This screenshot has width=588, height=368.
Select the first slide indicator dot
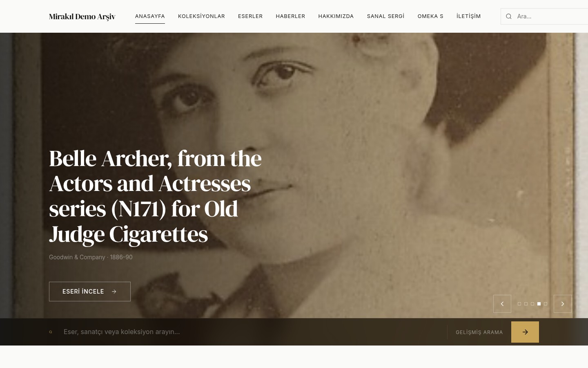(x=519, y=304)
